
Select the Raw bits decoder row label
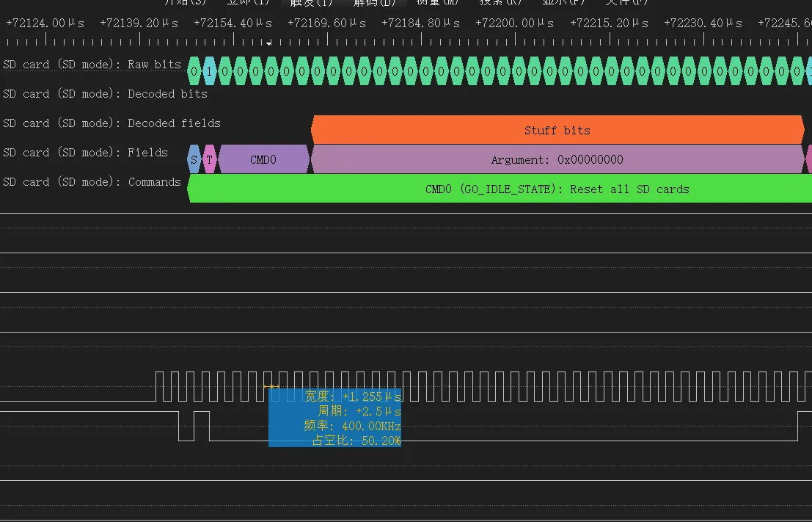92,65
